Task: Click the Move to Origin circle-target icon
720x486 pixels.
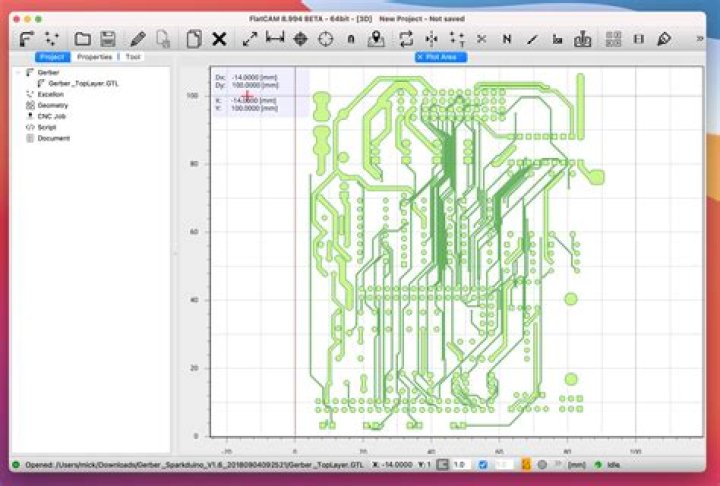Action: pyautogui.click(x=326, y=39)
